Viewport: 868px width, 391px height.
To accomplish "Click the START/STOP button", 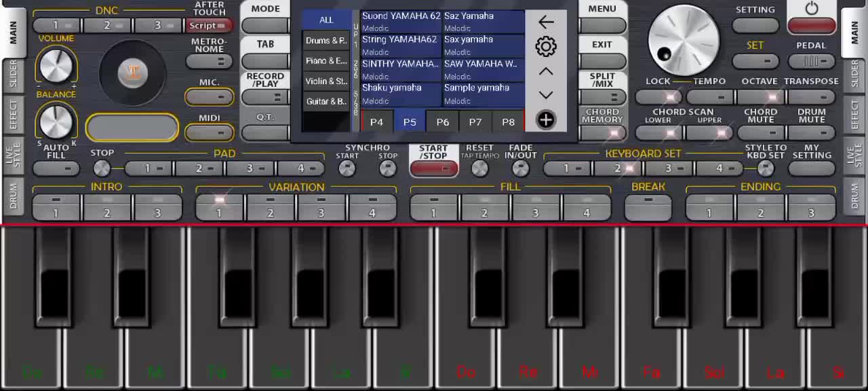I will coord(434,168).
